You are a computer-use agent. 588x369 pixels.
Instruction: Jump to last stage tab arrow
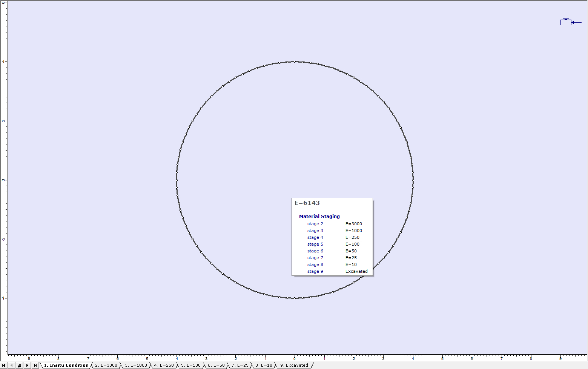(x=35, y=365)
